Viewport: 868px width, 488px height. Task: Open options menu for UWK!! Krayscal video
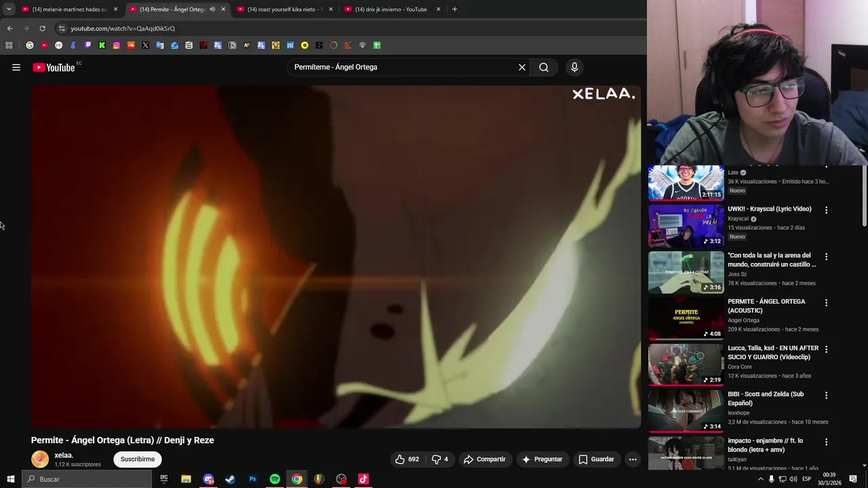826,210
